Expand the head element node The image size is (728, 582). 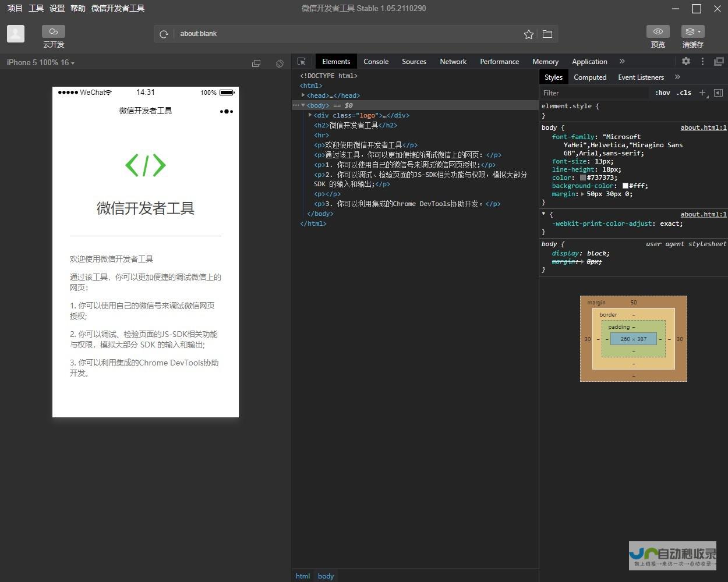[303, 95]
